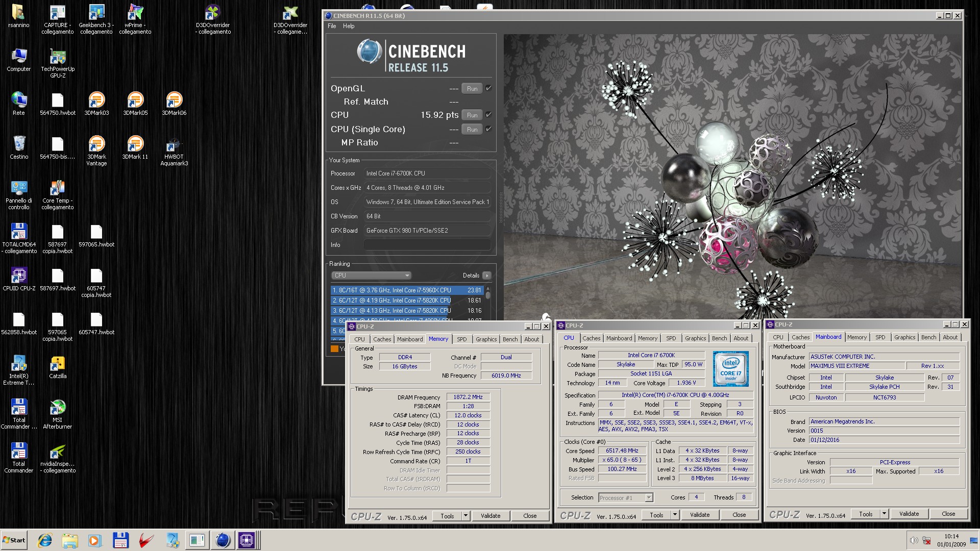Click the volume icon in system tray

click(913, 540)
